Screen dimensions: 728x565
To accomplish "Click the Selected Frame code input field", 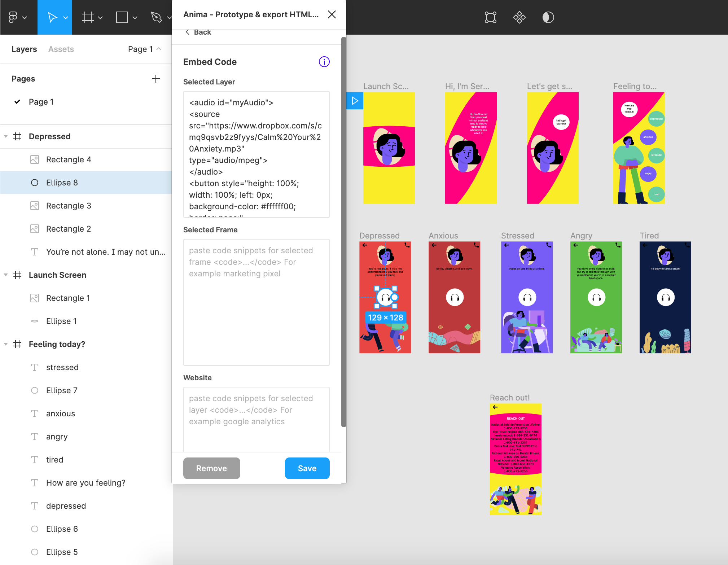I will [x=256, y=302].
